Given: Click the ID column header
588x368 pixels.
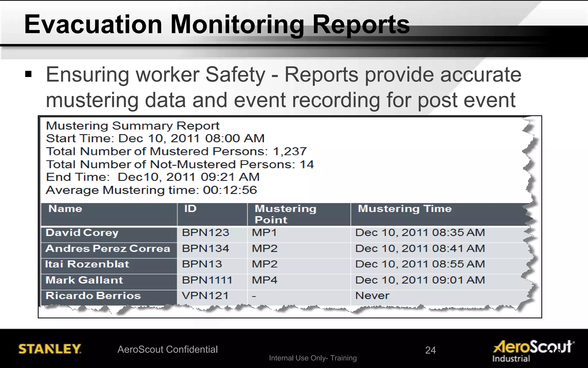Looking at the screenshot, I should pyautogui.click(x=212, y=214).
